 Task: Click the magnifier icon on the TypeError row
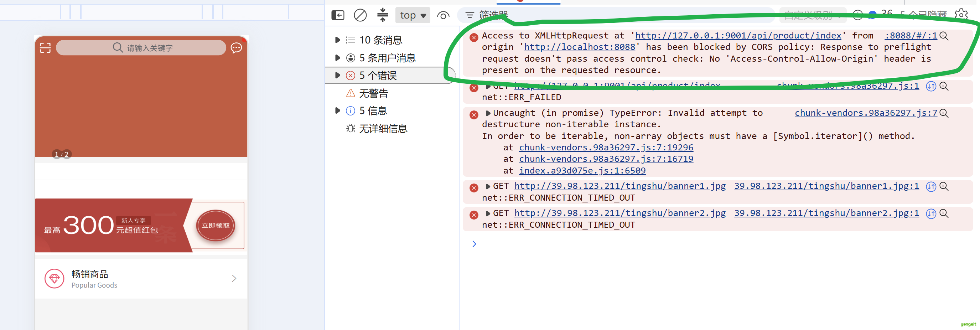(x=944, y=113)
